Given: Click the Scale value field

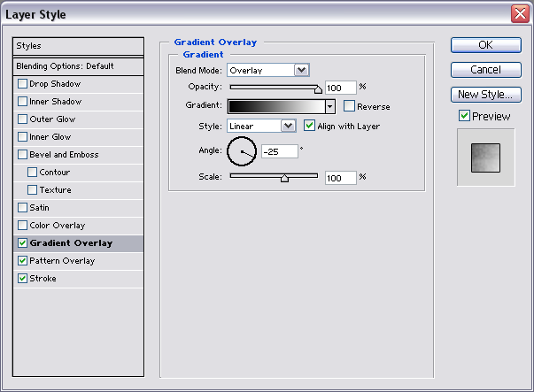Looking at the screenshot, I should click(341, 178).
